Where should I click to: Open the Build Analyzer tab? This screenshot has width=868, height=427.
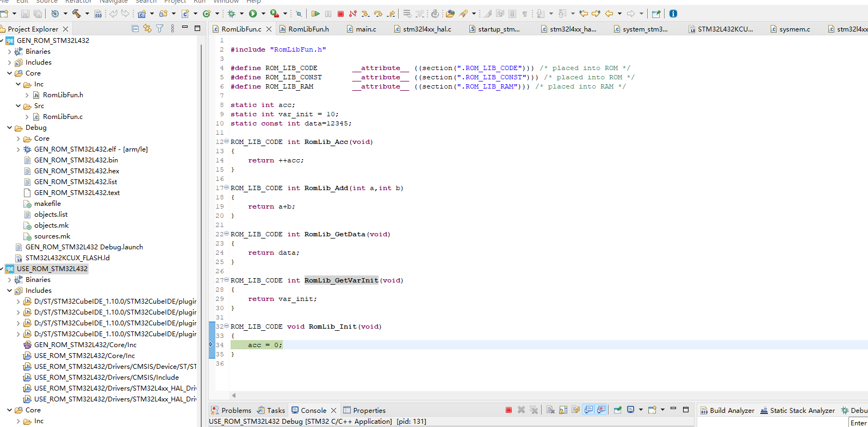[727, 411]
